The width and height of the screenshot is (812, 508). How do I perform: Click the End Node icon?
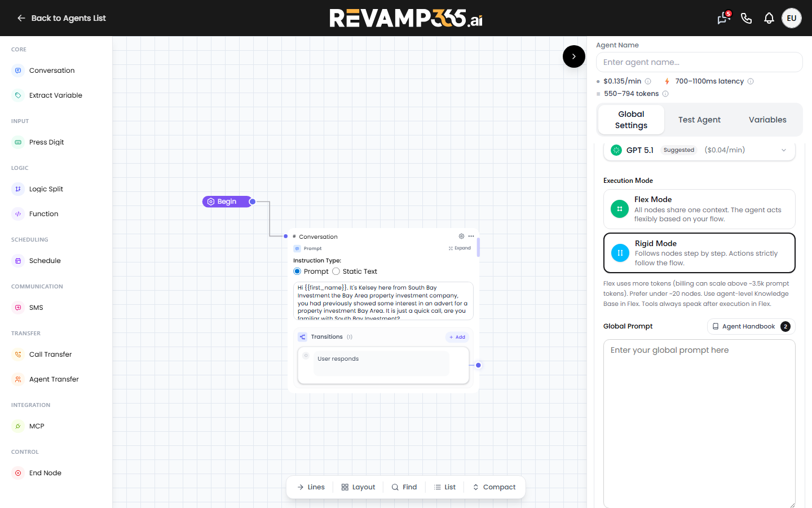click(18, 473)
